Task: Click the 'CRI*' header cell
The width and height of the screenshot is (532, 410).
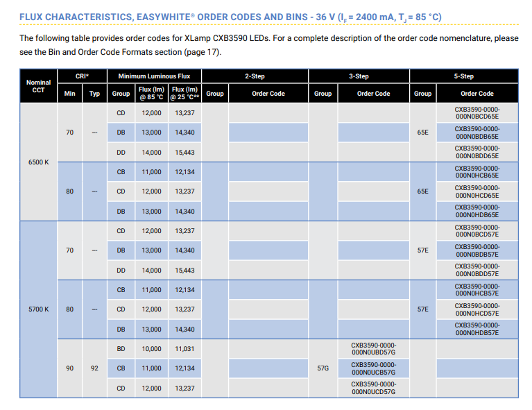Action: [x=82, y=76]
